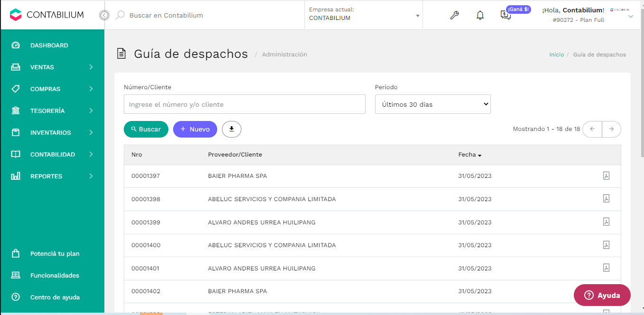Click the Ventas printer icon

pyautogui.click(x=16, y=67)
